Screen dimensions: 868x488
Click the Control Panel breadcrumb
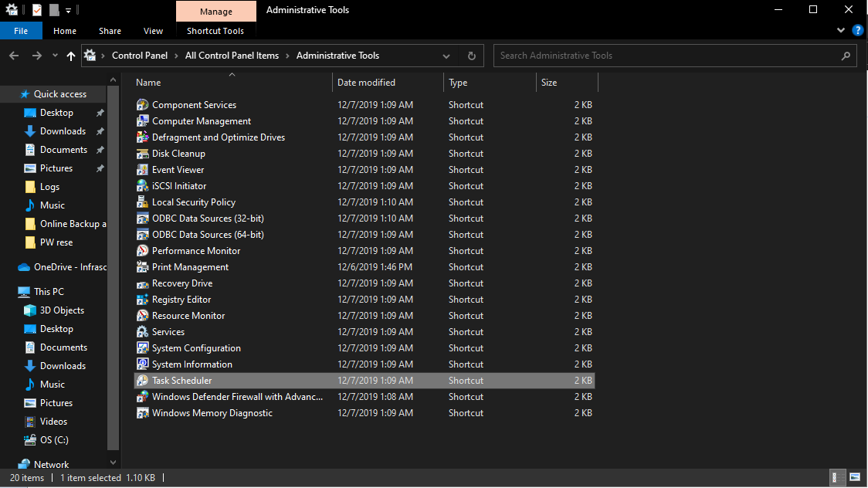(x=140, y=56)
